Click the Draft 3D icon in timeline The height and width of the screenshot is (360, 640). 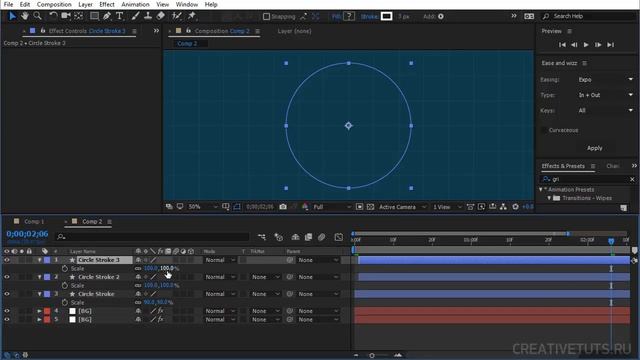tap(279, 237)
